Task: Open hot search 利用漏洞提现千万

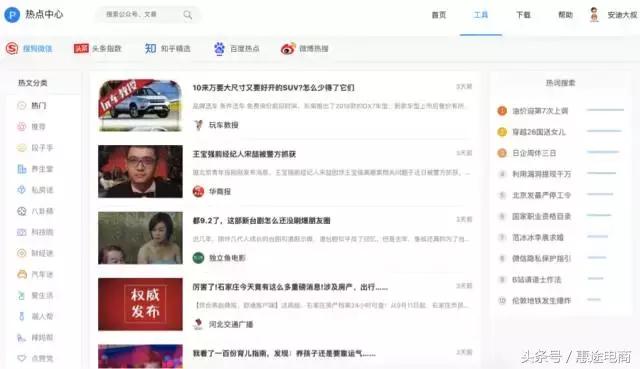Action: click(542, 174)
